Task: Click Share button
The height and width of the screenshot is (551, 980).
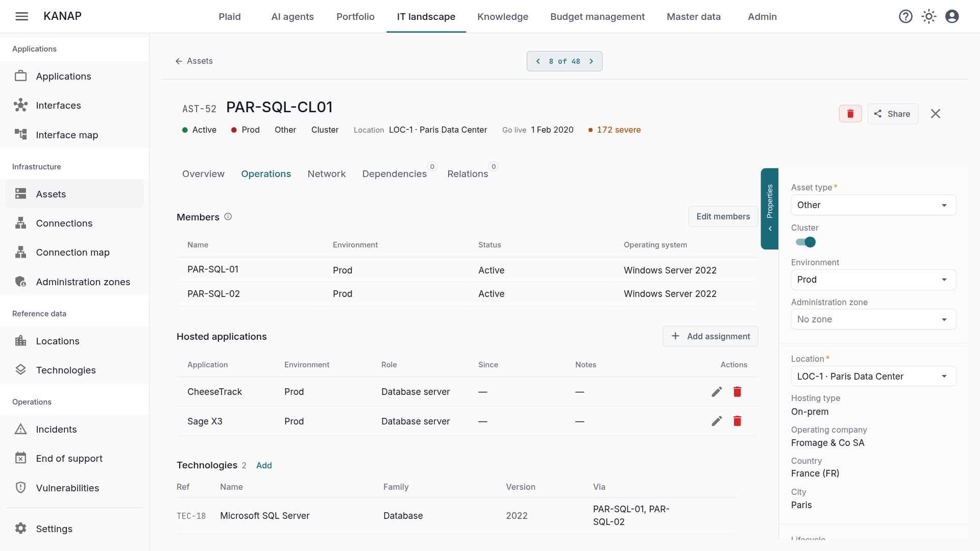Action: point(893,114)
